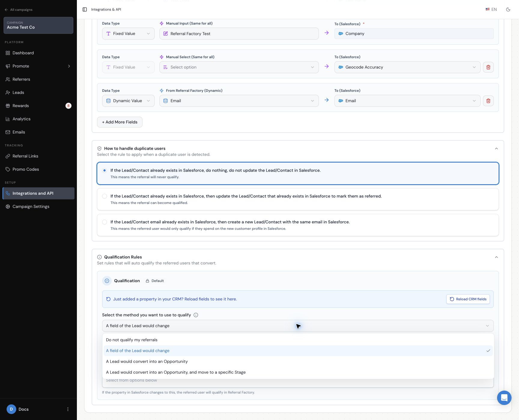Image resolution: width=519 pixels, height=420 pixels.
Task: Open Campaign Settings
Action: pyautogui.click(x=38, y=206)
